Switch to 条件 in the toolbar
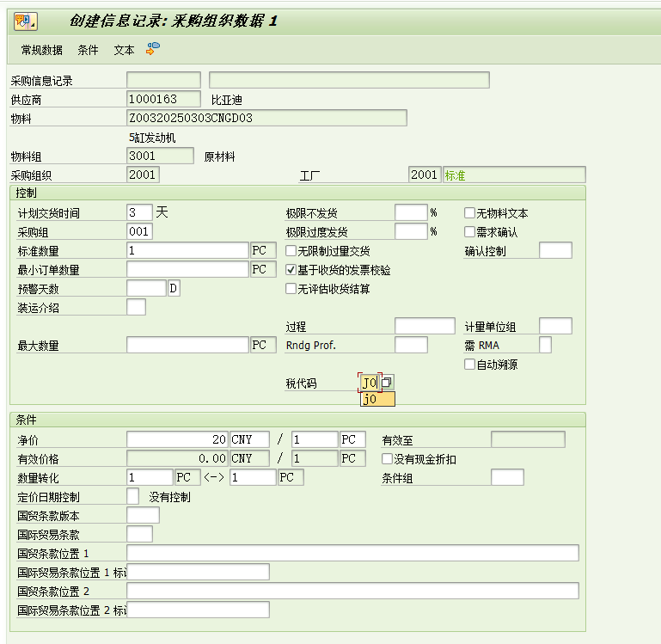This screenshot has height=644, width=661. pyautogui.click(x=88, y=51)
